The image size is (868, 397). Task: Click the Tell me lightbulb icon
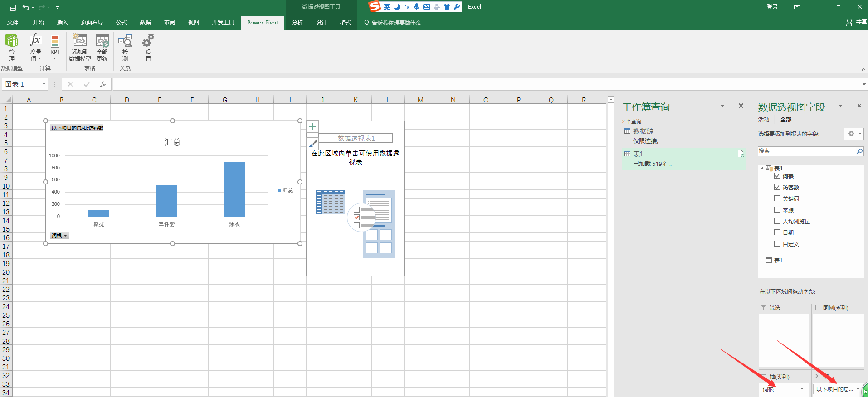click(x=366, y=23)
